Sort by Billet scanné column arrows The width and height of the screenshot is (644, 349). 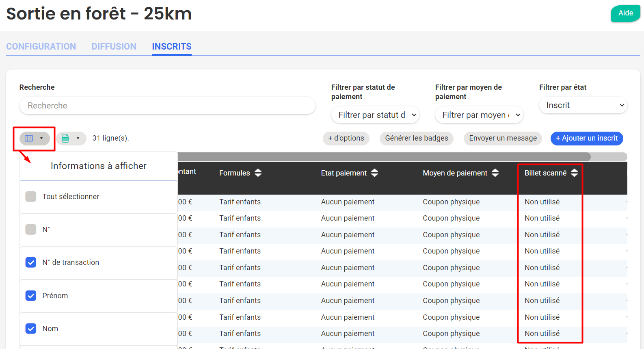tap(574, 173)
